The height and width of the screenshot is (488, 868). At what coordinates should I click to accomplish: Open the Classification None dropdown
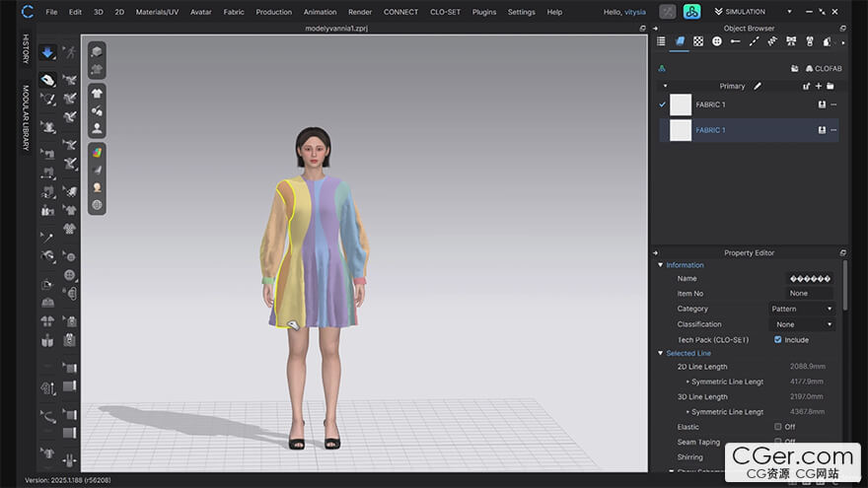pos(802,324)
